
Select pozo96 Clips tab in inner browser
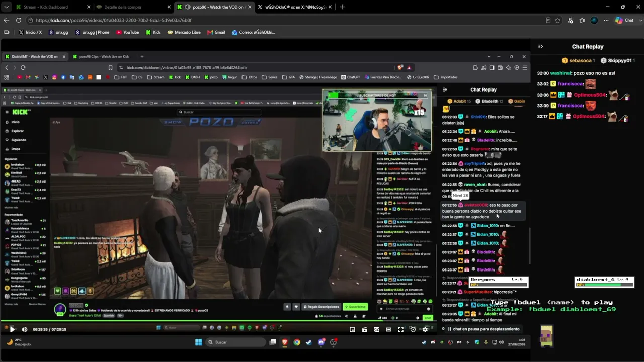[x=101, y=57]
